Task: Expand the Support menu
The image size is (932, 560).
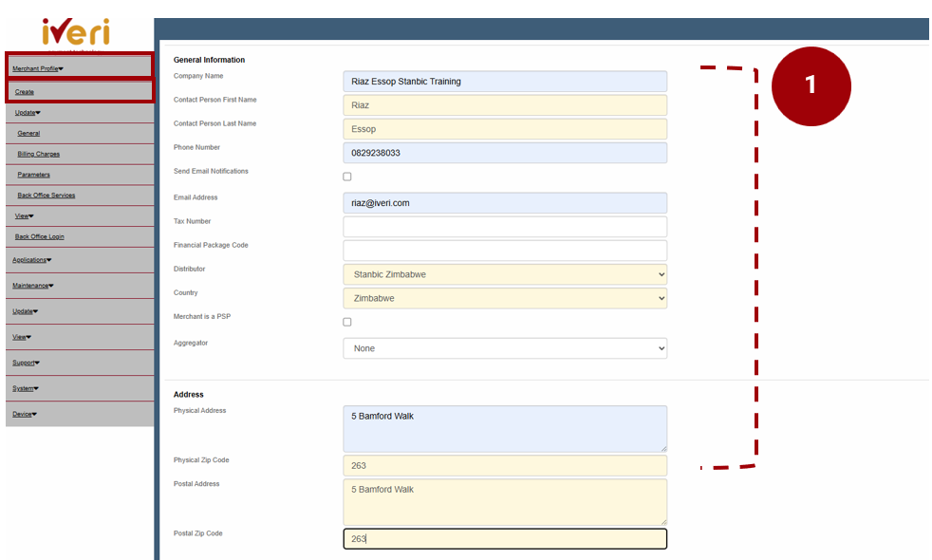Action: pos(27,363)
